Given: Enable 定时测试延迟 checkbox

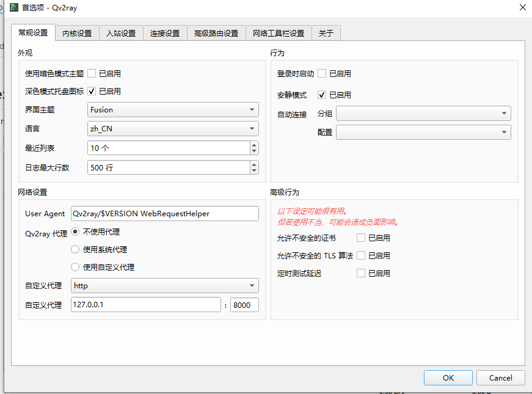Looking at the screenshot, I should click(x=361, y=273).
